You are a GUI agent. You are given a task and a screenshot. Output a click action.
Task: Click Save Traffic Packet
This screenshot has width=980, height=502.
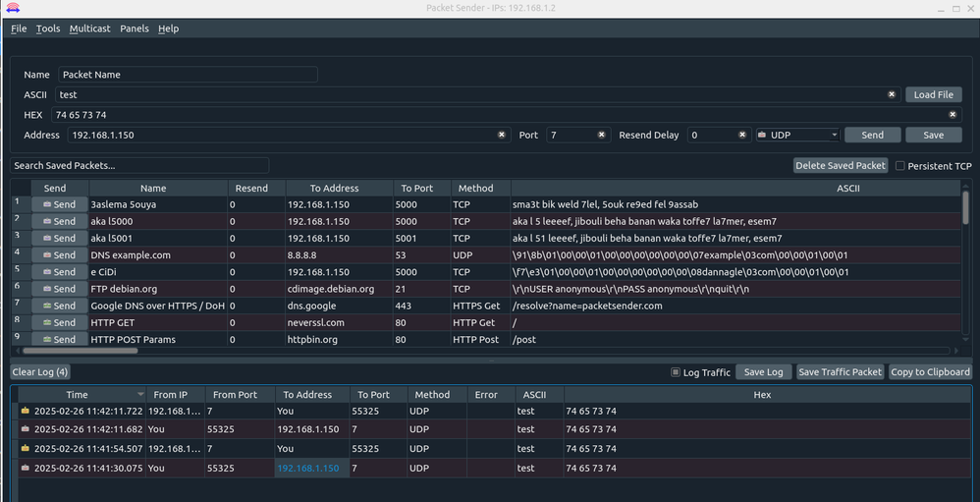point(840,372)
